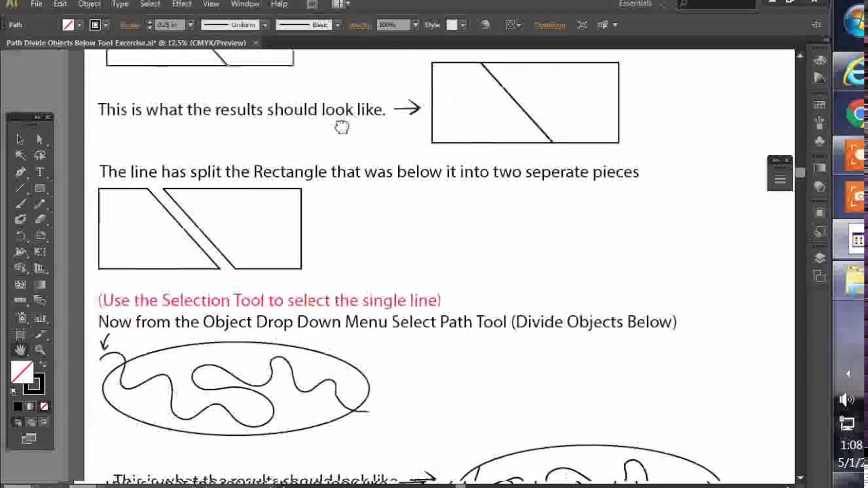Select the Scale tool
The height and width of the screenshot is (488, 868).
click(39, 236)
